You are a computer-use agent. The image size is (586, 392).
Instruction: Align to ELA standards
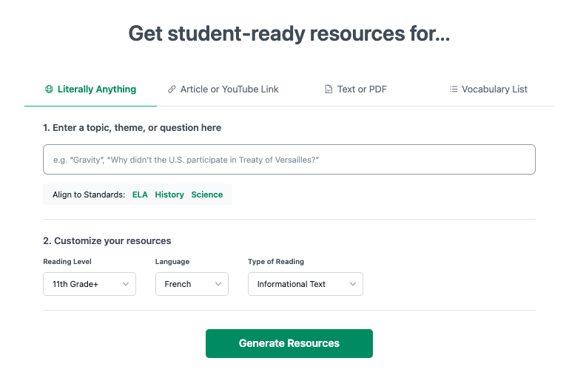click(x=140, y=195)
